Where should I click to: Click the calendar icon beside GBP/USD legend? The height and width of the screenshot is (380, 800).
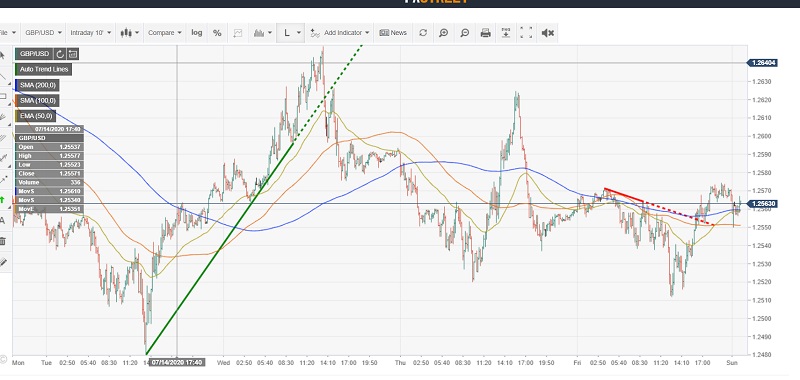point(73,54)
